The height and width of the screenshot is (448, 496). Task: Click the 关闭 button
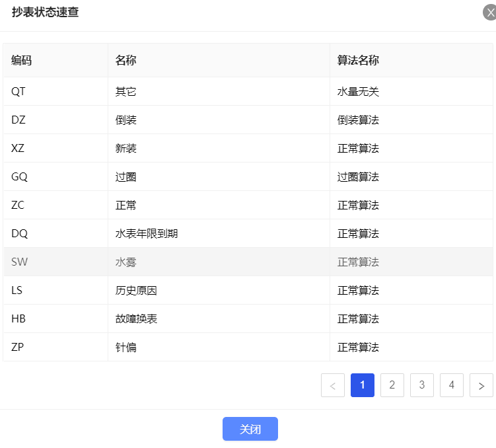coord(250,429)
